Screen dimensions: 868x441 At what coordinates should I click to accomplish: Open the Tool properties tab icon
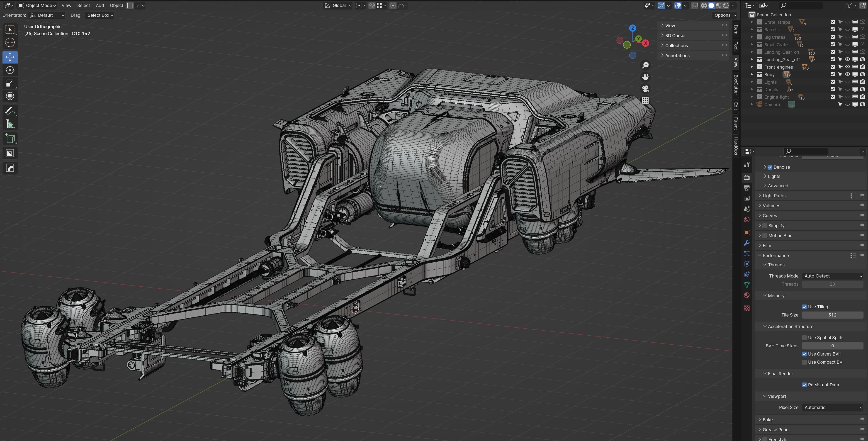(x=747, y=164)
